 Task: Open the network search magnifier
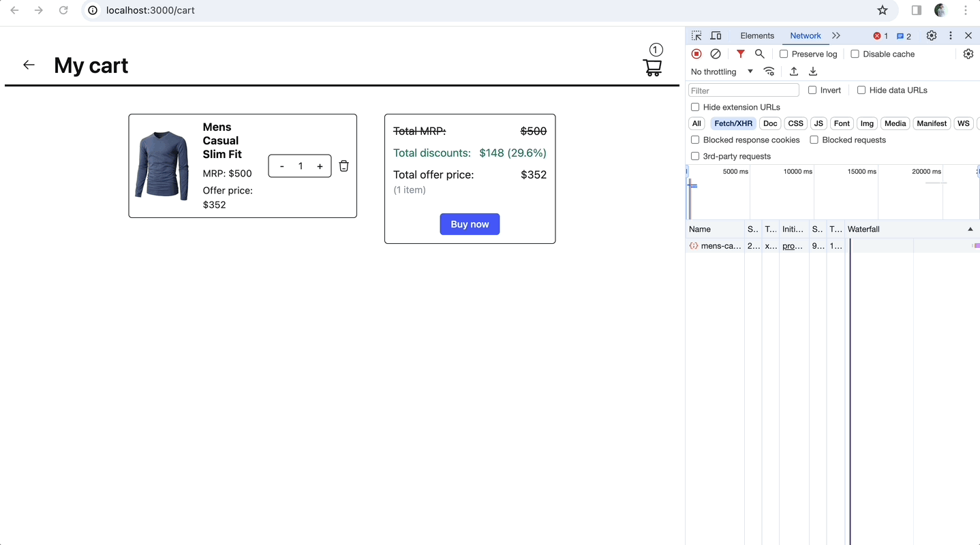click(x=759, y=54)
